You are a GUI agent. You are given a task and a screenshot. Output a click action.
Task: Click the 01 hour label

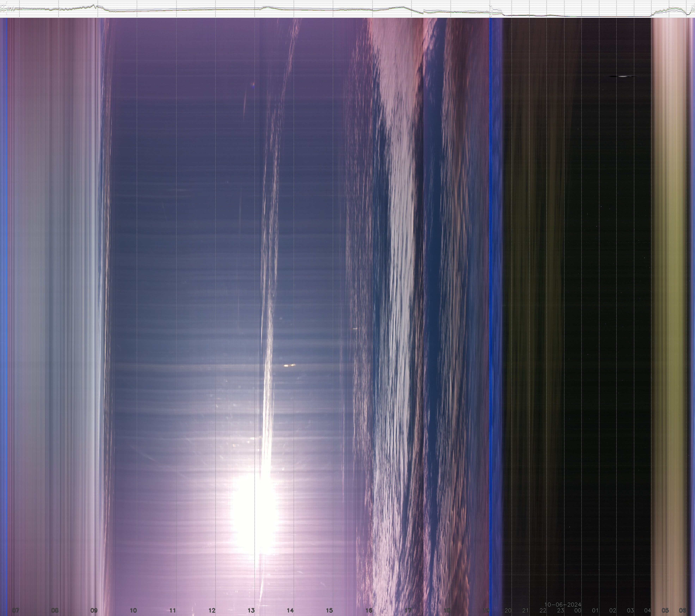click(595, 610)
